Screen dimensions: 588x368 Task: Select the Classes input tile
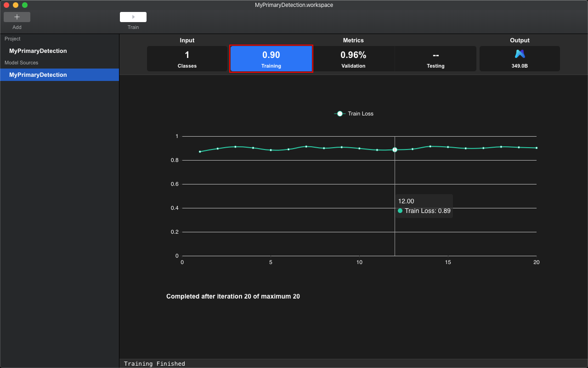[x=187, y=58]
